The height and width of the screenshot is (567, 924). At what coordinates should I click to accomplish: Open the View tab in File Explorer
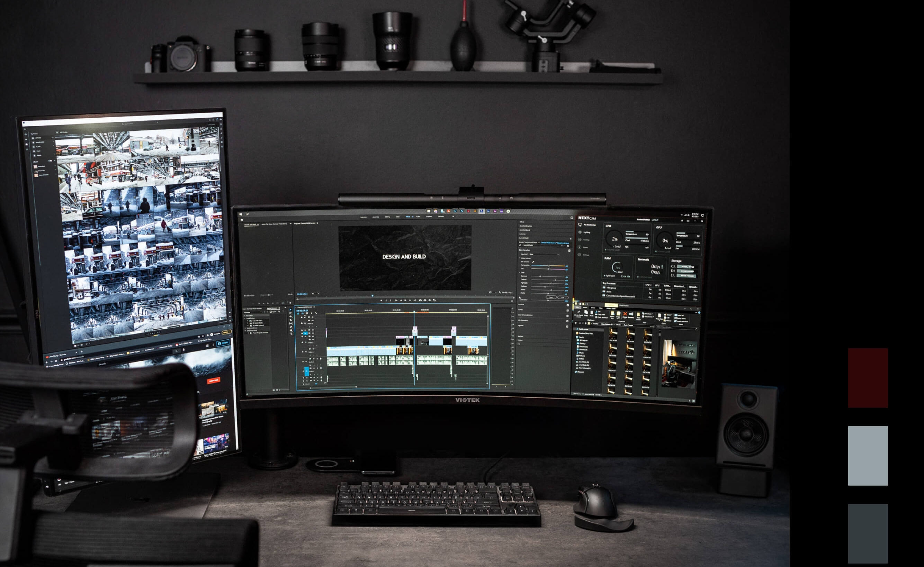(x=601, y=308)
